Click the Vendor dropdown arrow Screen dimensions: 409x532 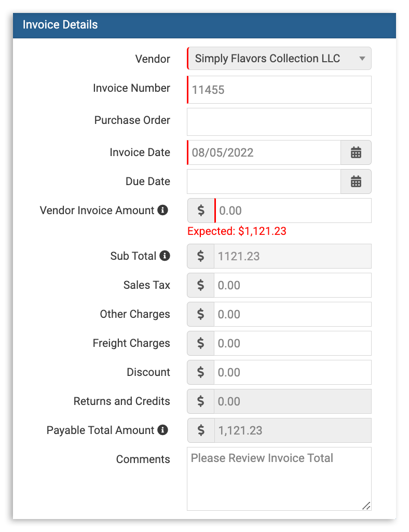[362, 59]
